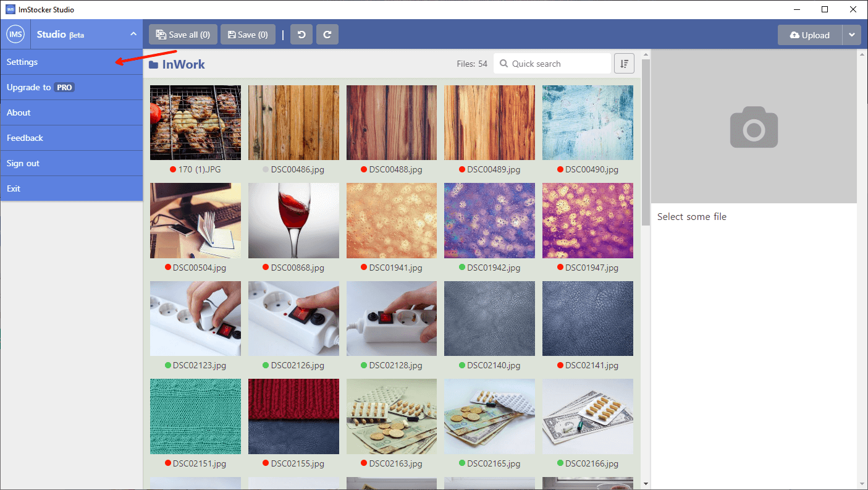Image resolution: width=868 pixels, height=490 pixels.
Task: Select the DSC00489.jpg thumbnail
Action: (x=489, y=123)
